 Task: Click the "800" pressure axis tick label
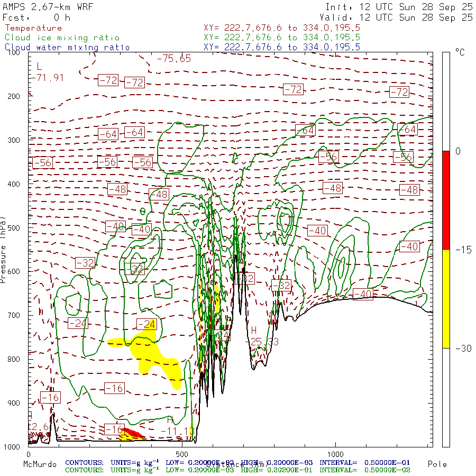[x=14, y=360]
